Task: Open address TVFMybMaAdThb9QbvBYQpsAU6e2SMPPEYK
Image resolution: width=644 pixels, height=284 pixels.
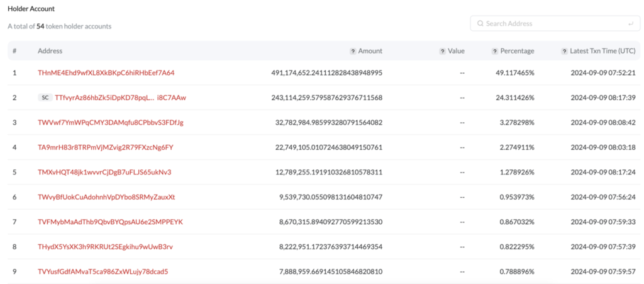Action: [111, 222]
